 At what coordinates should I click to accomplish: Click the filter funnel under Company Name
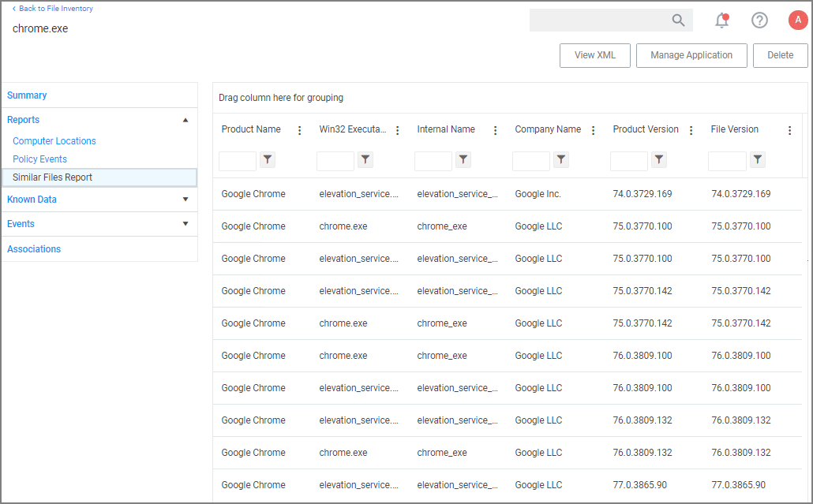[x=560, y=159]
